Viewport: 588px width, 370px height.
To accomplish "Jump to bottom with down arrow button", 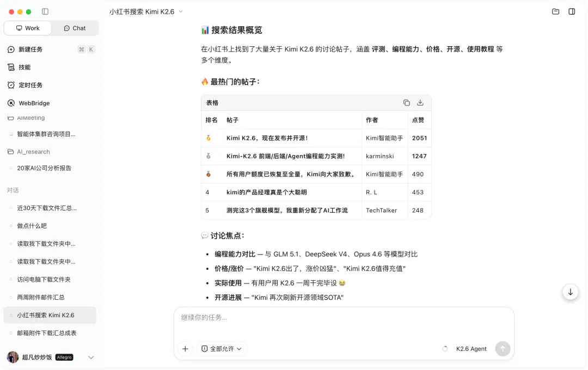I will pos(570,292).
